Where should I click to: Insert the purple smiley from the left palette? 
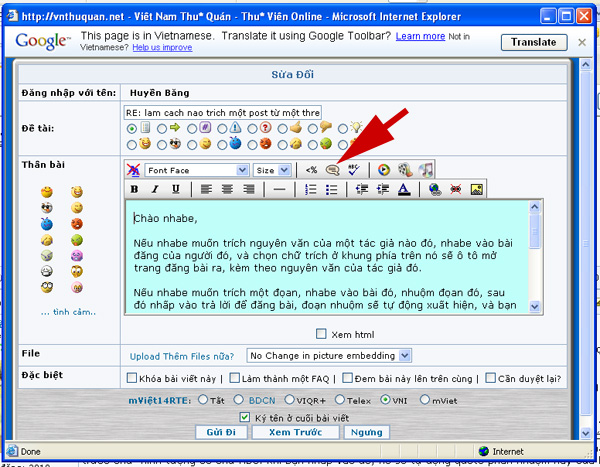[x=77, y=255]
